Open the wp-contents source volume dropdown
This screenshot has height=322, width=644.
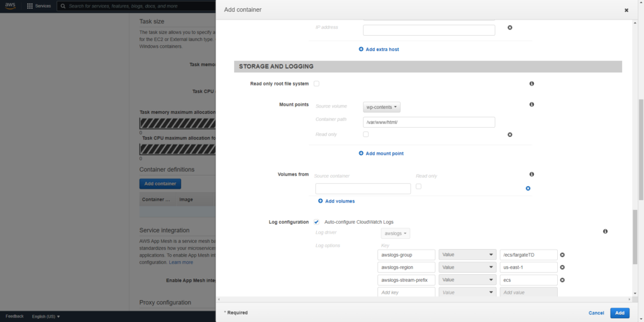382,107
